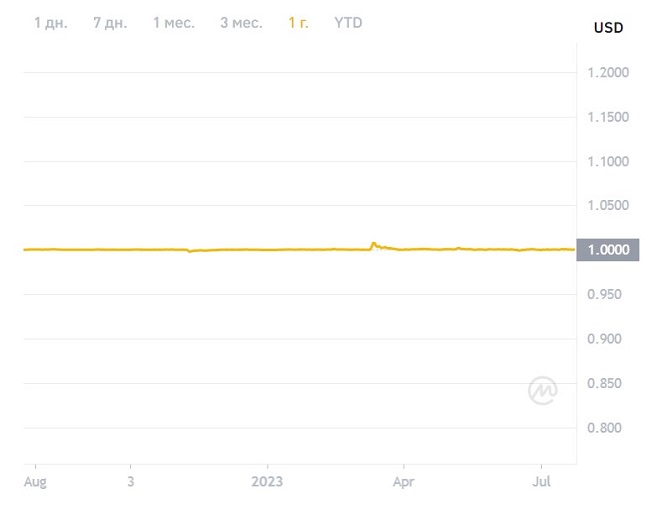Click the USD currency label
Image resolution: width=657 pixels, height=515 pixels.
coord(608,28)
